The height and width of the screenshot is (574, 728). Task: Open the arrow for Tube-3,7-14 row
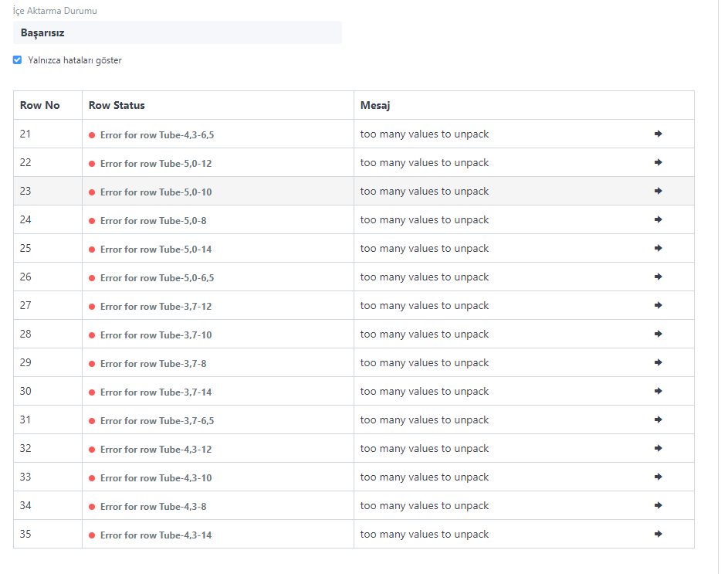pyautogui.click(x=658, y=391)
